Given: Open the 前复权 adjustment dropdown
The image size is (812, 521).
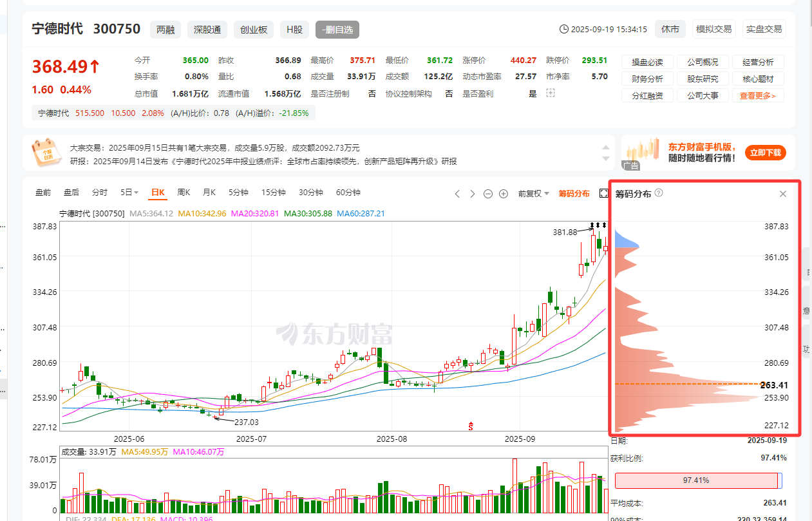Looking at the screenshot, I should (534, 193).
